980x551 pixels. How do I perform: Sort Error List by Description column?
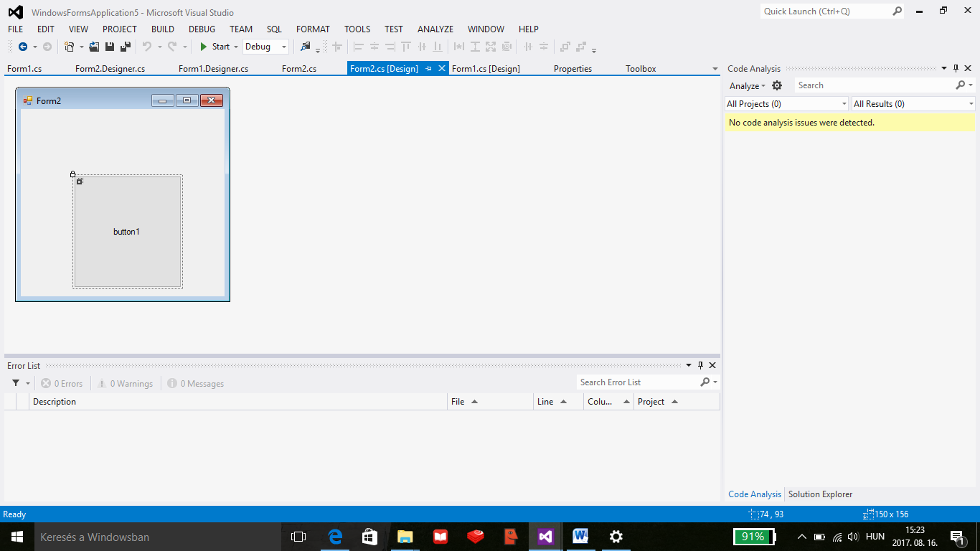pyautogui.click(x=238, y=402)
